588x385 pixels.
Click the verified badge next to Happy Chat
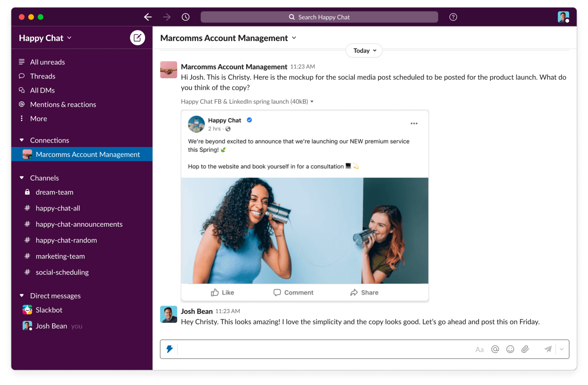point(249,120)
